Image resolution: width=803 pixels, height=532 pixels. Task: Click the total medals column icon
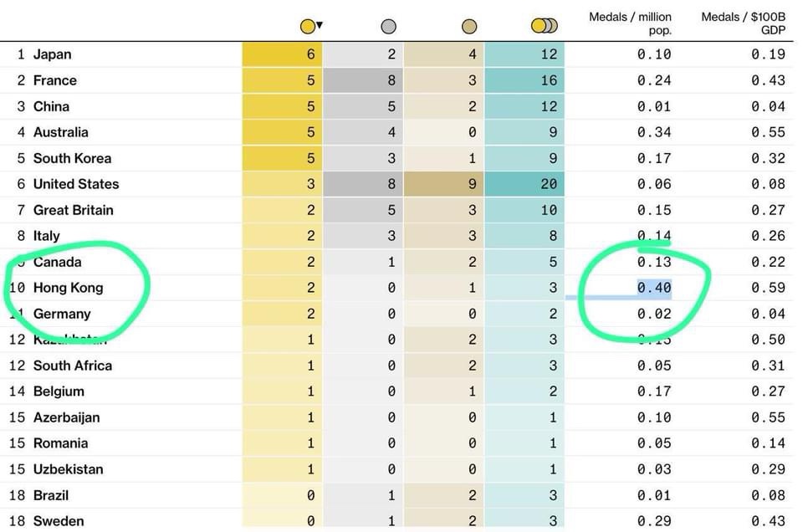pyautogui.click(x=544, y=26)
